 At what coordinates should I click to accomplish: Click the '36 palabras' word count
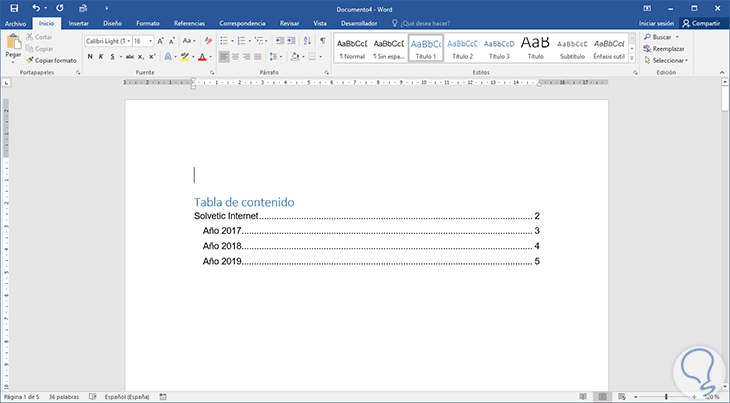[64, 396]
